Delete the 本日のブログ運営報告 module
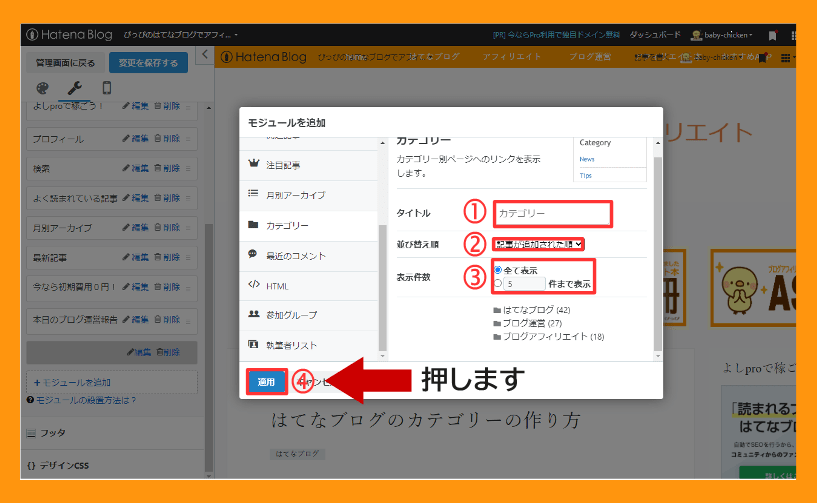Image resolution: width=817 pixels, height=503 pixels. 167,320
